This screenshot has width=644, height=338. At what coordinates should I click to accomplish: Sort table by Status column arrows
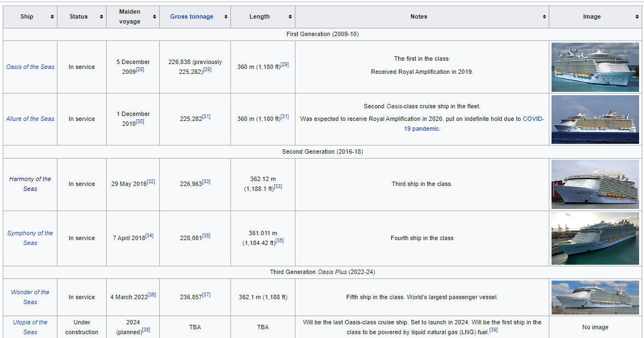[101, 17]
